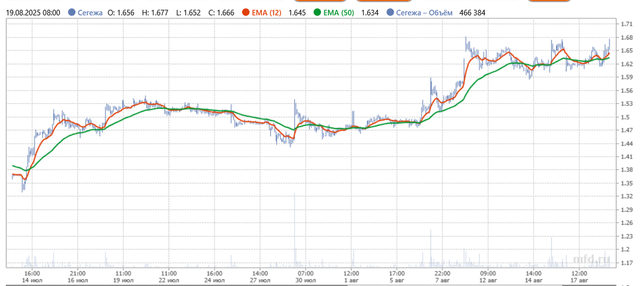Click the 22 июл date label

pyautogui.click(x=169, y=280)
